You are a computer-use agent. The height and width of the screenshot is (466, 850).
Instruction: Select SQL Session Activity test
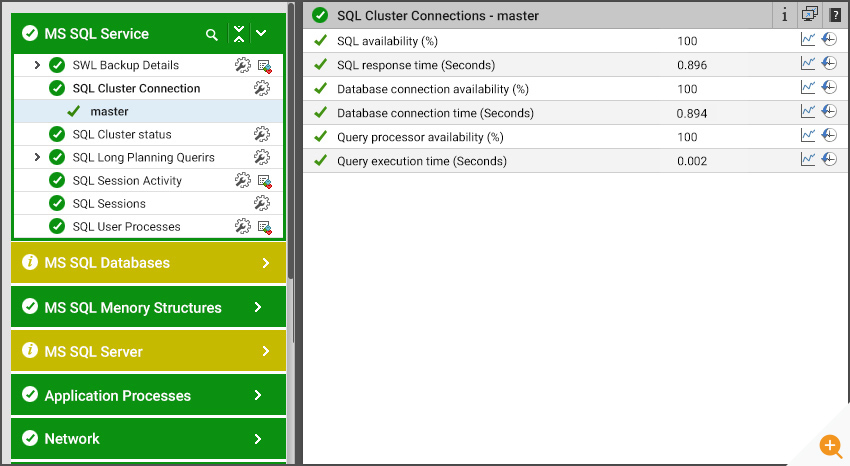point(127,180)
